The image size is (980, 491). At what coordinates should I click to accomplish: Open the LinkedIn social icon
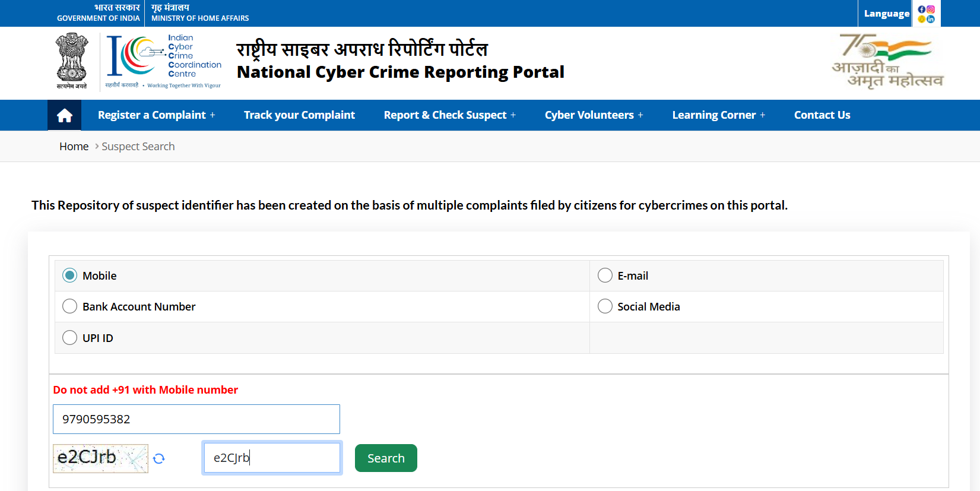[x=931, y=19]
